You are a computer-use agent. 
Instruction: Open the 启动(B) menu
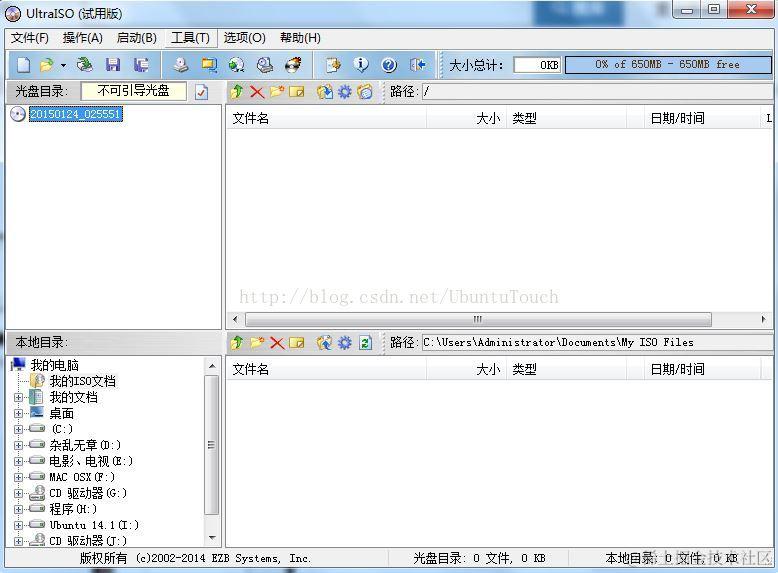coord(136,38)
